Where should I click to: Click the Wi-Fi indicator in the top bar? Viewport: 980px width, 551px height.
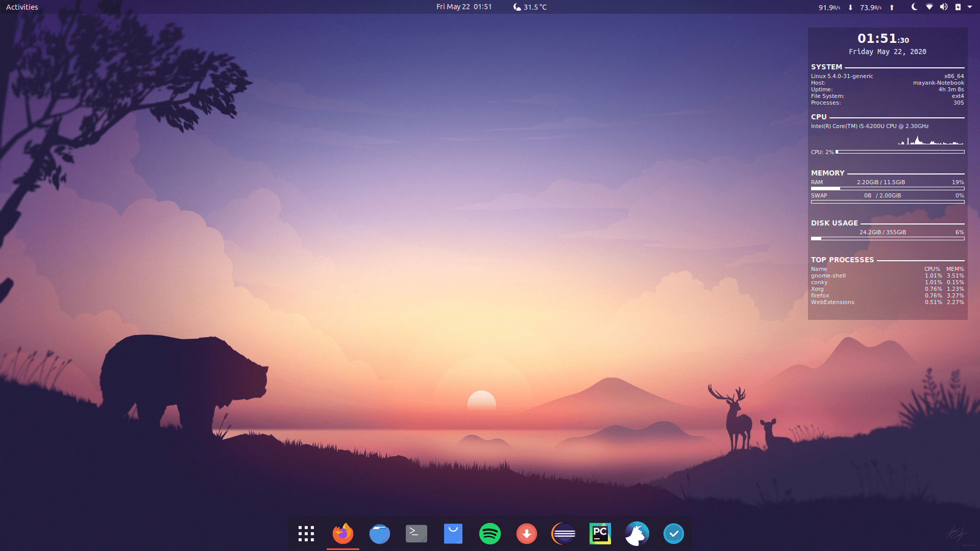929,7
